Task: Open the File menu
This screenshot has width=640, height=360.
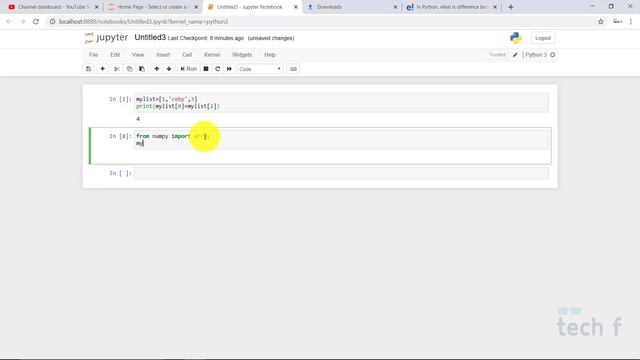Action: tap(93, 55)
